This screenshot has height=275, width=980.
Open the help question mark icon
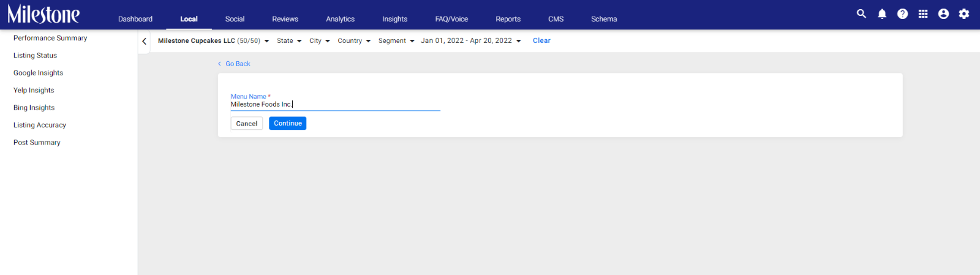click(902, 13)
